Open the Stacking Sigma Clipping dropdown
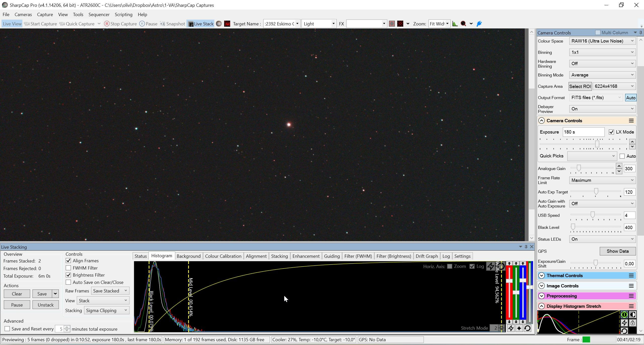Image resolution: width=644 pixels, height=345 pixels. [x=107, y=311]
